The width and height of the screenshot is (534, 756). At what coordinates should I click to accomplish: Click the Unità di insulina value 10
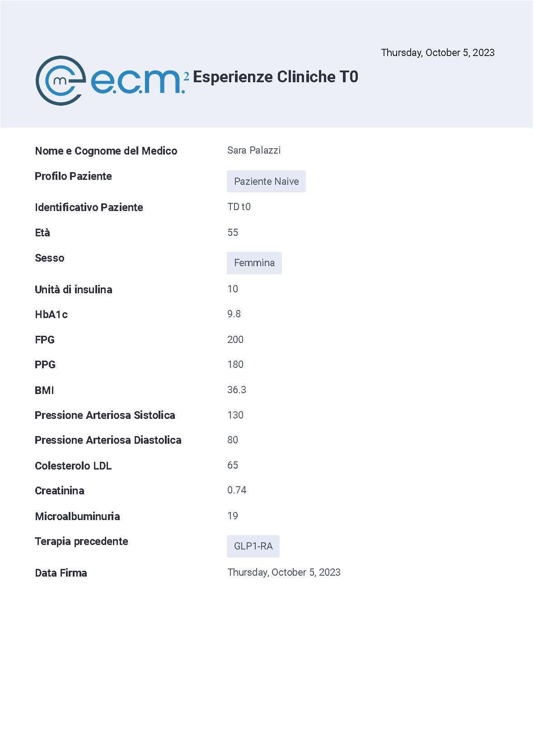233,289
